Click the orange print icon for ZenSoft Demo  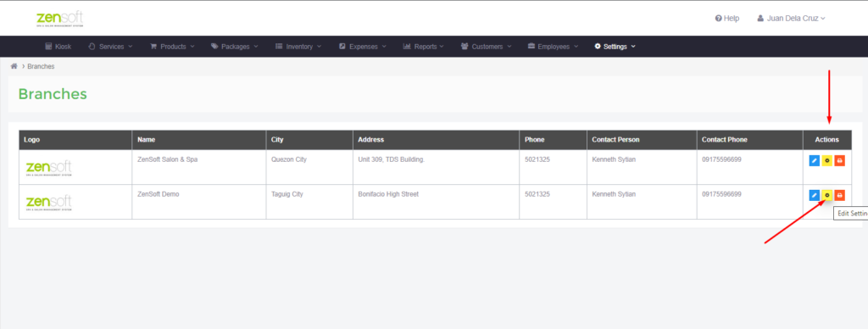[x=840, y=196]
